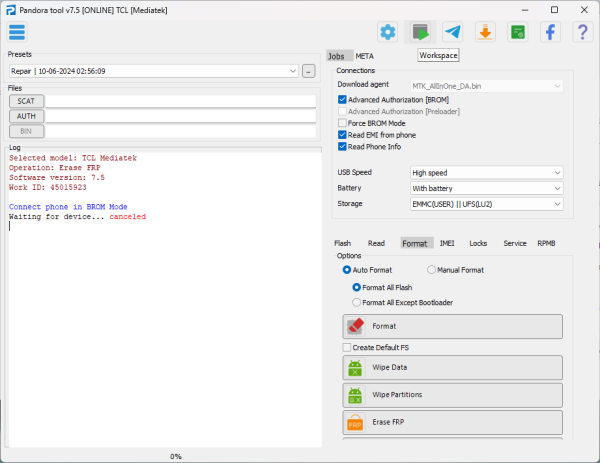Switch to the META tab
Viewport: 600px width, 463px height.
364,56
